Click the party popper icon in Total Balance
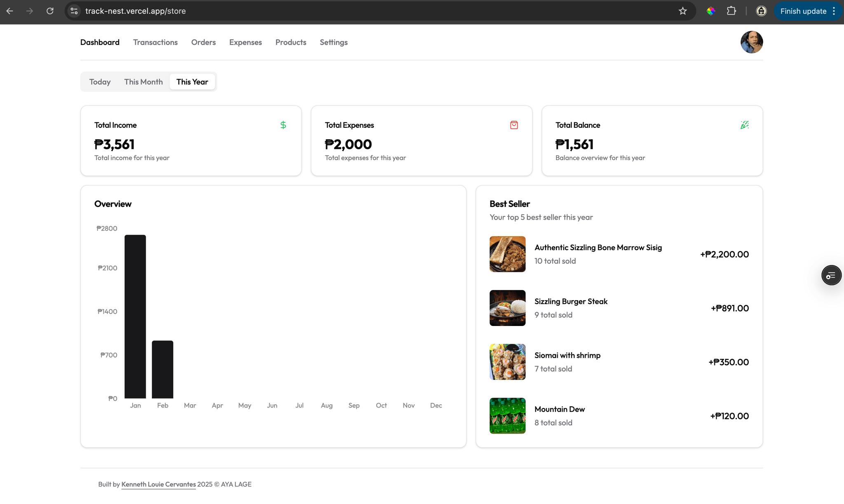Viewport: 844px width, 504px height. coord(744,125)
